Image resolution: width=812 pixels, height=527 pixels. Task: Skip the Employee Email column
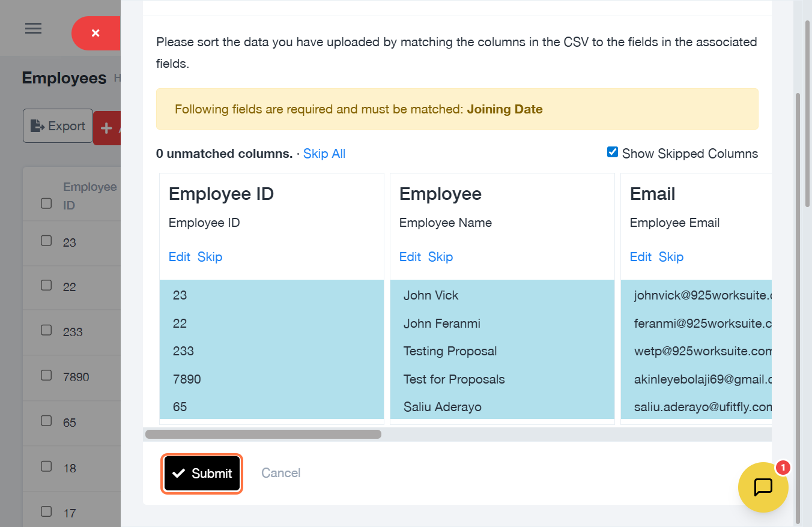[x=671, y=257]
